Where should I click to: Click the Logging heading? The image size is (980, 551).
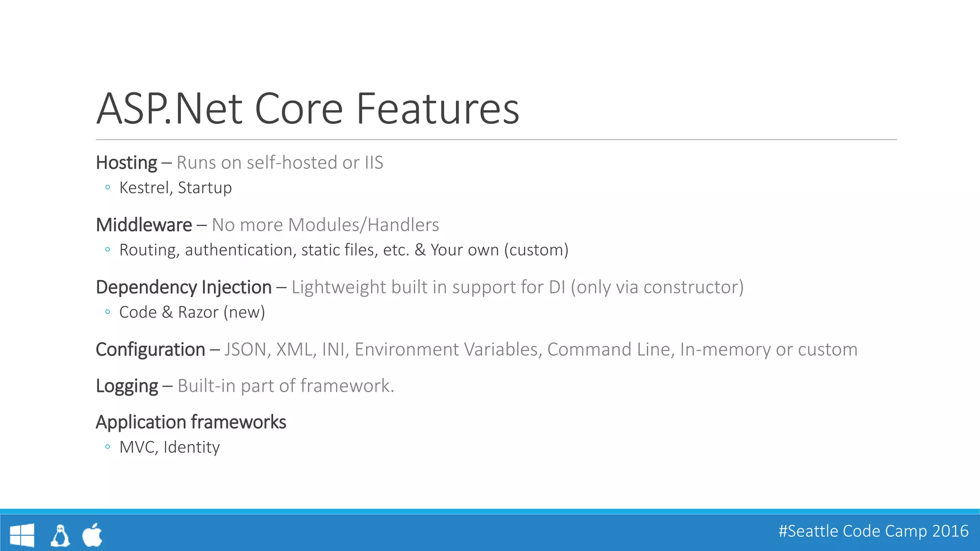[127, 386]
